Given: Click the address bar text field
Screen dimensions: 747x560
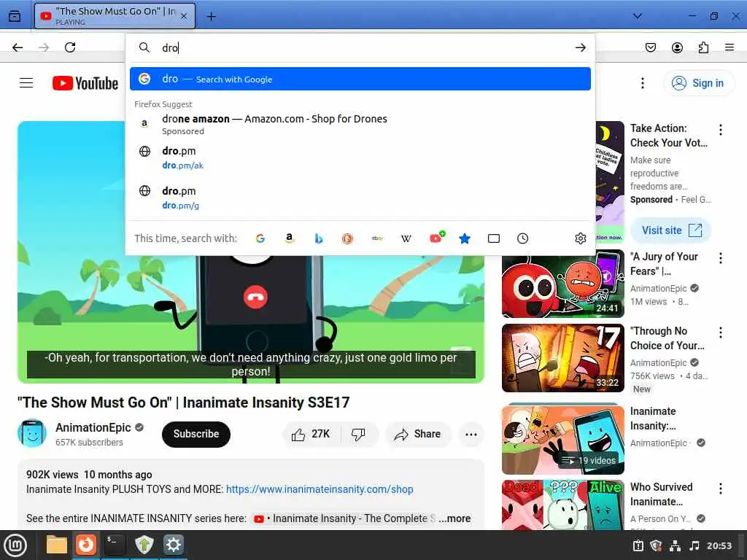Looking at the screenshot, I should tap(362, 47).
